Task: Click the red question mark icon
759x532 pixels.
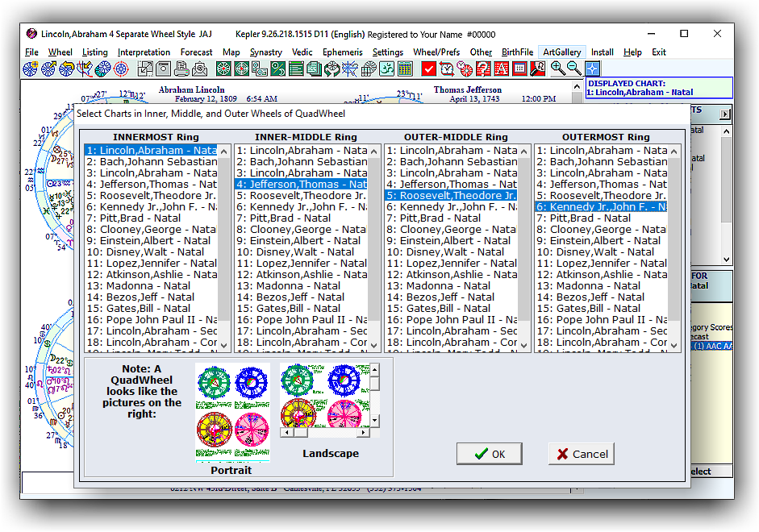Action: pos(483,69)
